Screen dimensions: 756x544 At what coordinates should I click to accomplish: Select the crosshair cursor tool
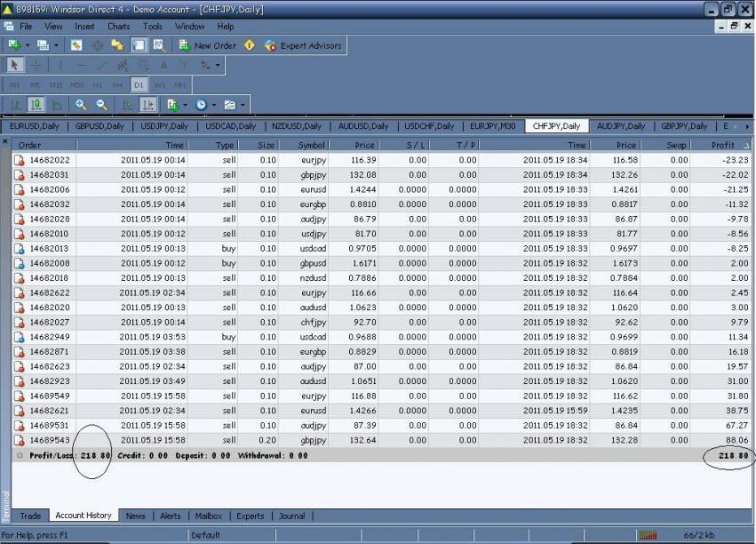coord(36,65)
